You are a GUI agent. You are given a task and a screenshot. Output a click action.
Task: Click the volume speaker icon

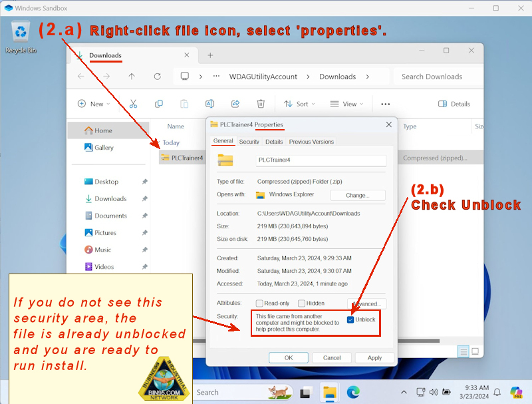pos(434,393)
